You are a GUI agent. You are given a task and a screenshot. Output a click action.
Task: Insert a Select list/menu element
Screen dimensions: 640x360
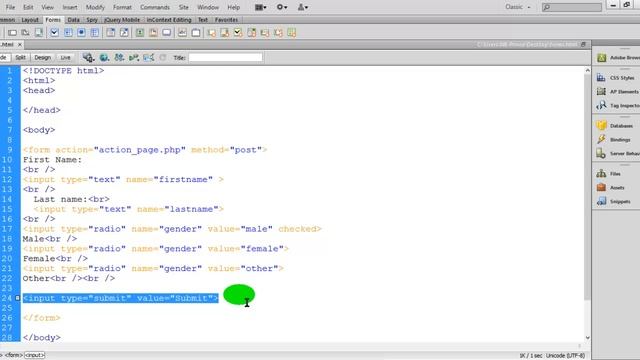[111, 33]
